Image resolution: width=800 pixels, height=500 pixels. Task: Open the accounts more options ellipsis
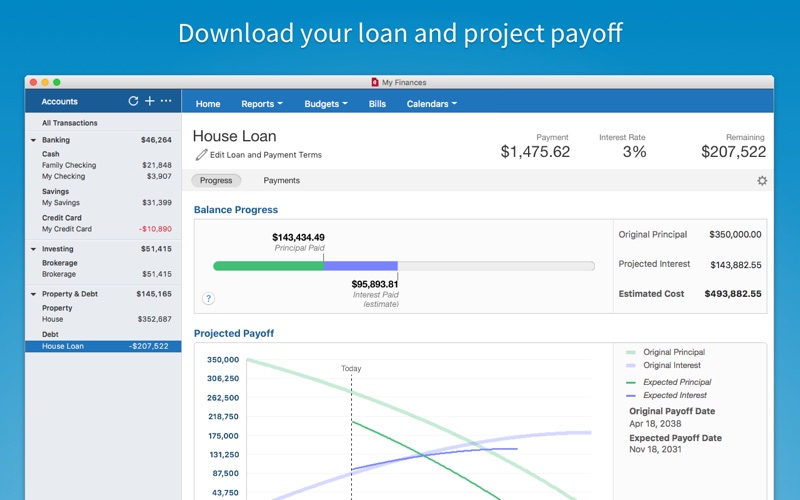166,101
